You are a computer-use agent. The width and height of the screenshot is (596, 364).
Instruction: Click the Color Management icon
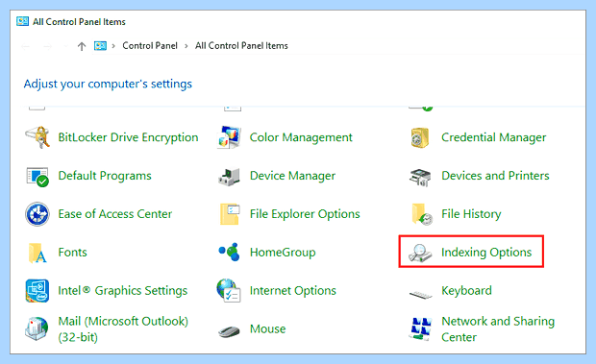pyautogui.click(x=229, y=137)
